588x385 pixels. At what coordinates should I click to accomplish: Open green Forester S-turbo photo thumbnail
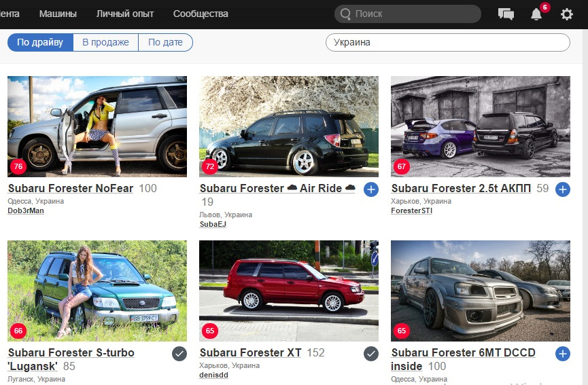click(x=97, y=291)
